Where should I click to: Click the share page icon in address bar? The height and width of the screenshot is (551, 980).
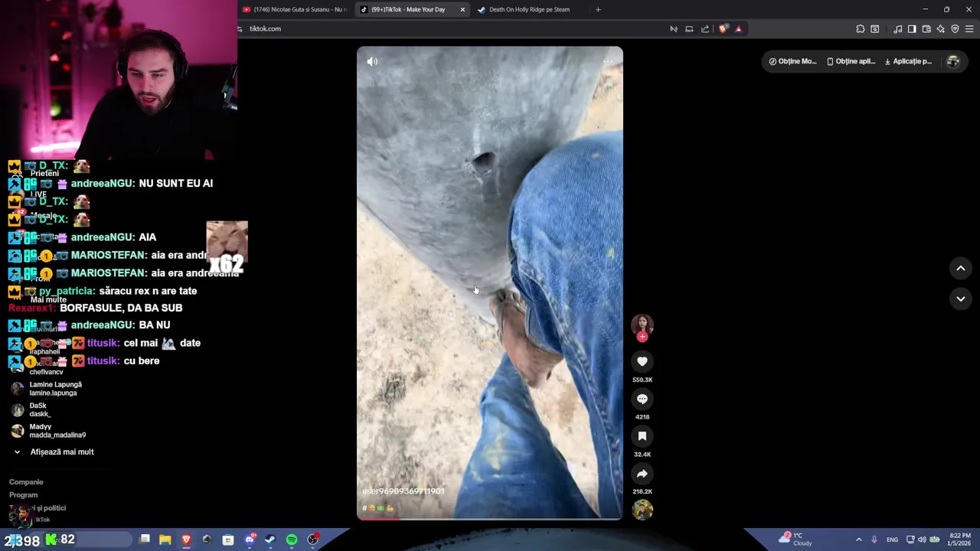coord(705,29)
